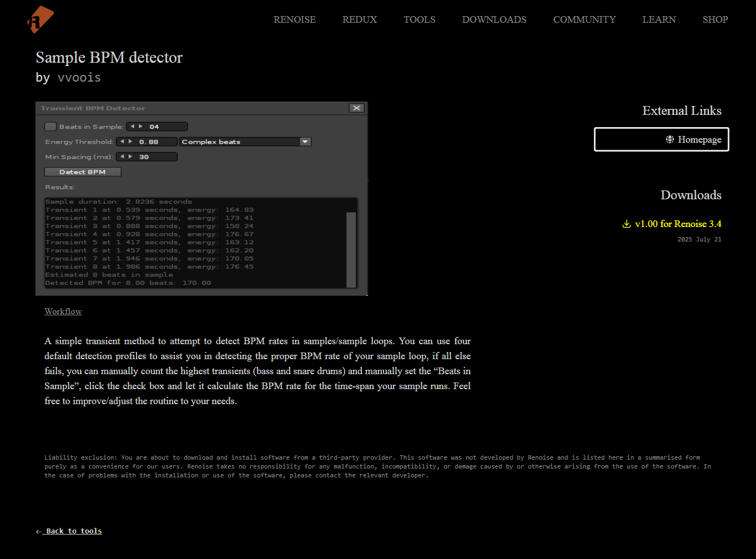Open the SHOP menu item
Image resolution: width=756 pixels, height=559 pixels.
click(x=715, y=19)
